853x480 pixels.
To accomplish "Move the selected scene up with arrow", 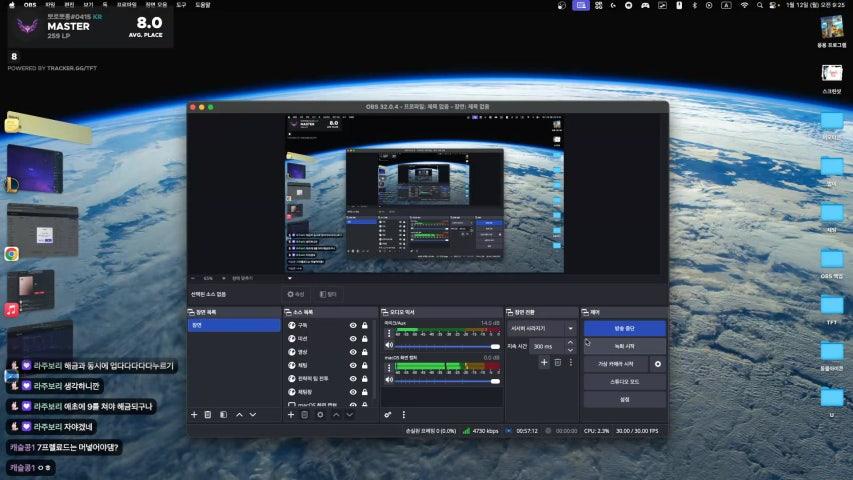I will point(239,414).
